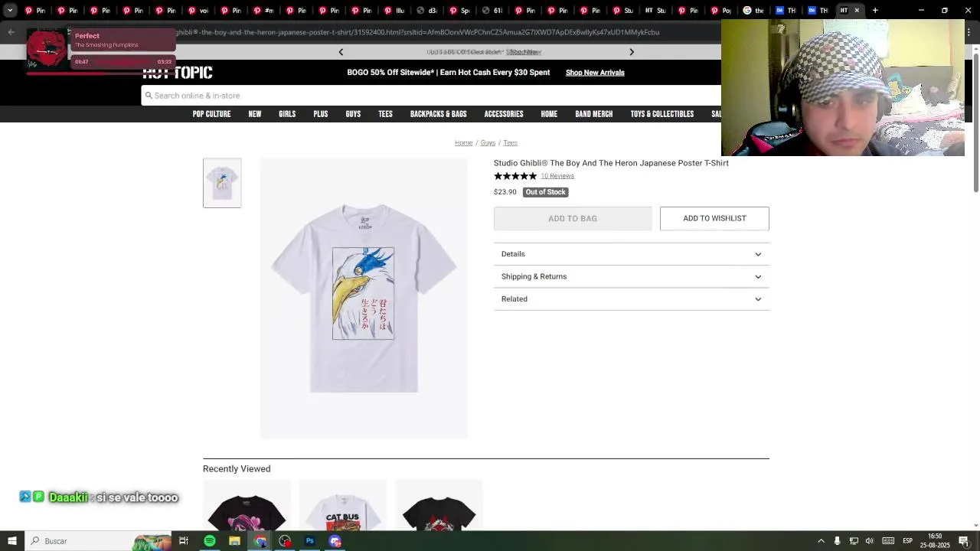Expand the Details section
The image size is (980, 551).
(631, 254)
